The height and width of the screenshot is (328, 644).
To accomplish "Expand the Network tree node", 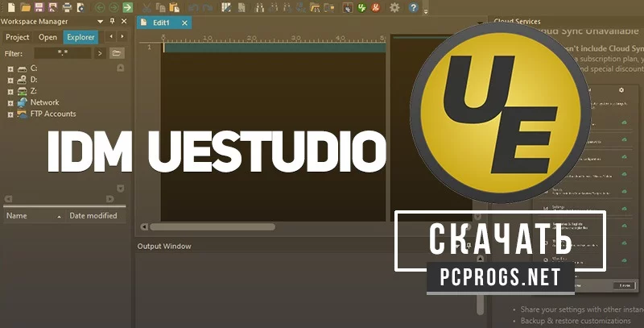I will pyautogui.click(x=10, y=103).
